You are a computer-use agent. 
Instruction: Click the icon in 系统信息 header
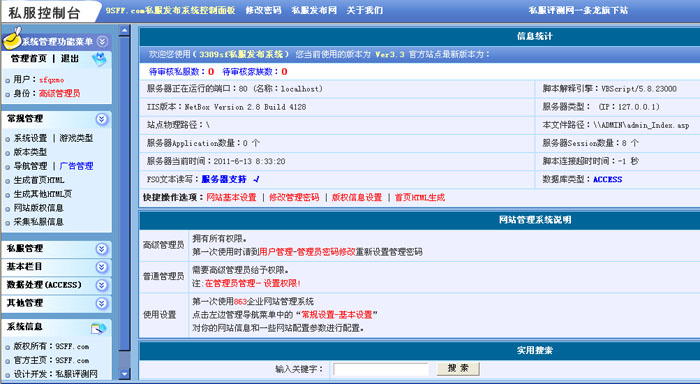98,328
